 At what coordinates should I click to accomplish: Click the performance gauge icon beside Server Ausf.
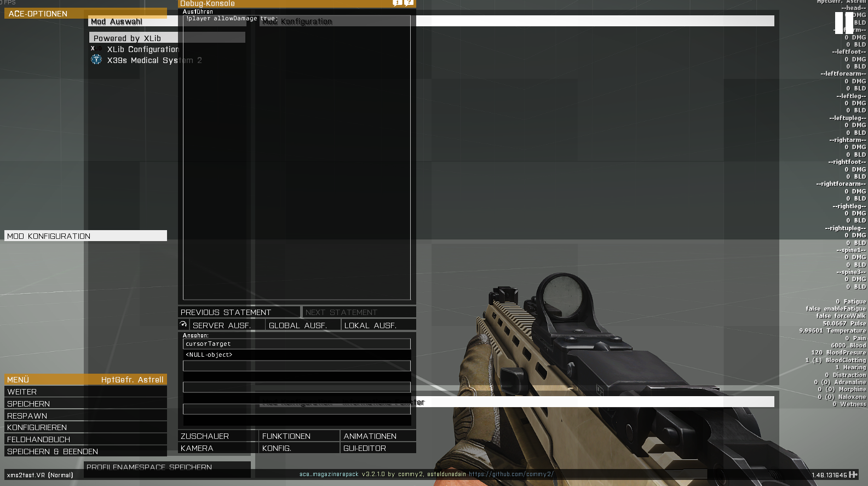click(x=183, y=325)
